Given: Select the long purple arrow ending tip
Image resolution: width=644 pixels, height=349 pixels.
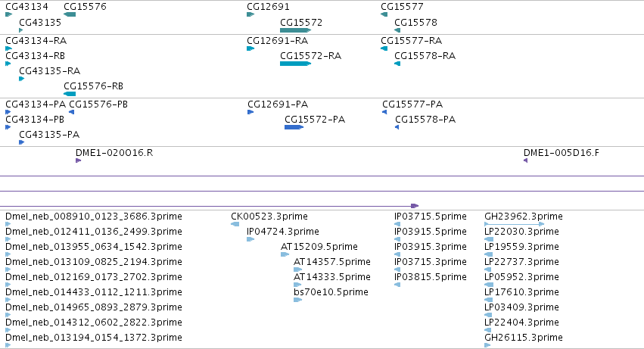Looking at the screenshot, I should [415, 206].
